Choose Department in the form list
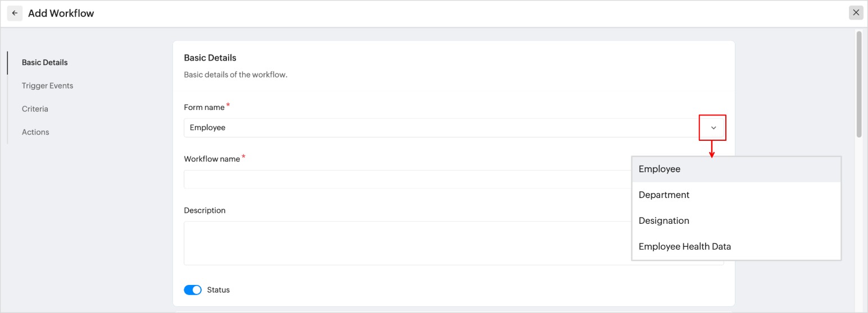Viewport: 868px width, 313px height. [664, 195]
